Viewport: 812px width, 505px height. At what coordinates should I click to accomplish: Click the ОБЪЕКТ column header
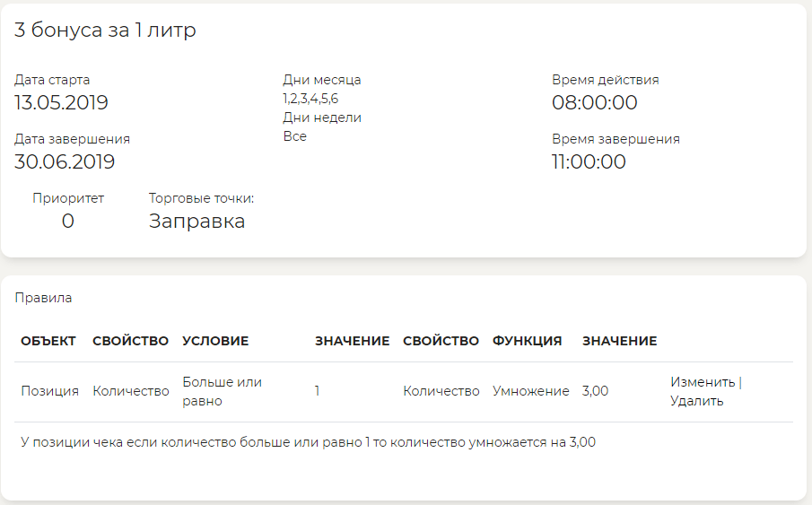tap(48, 341)
